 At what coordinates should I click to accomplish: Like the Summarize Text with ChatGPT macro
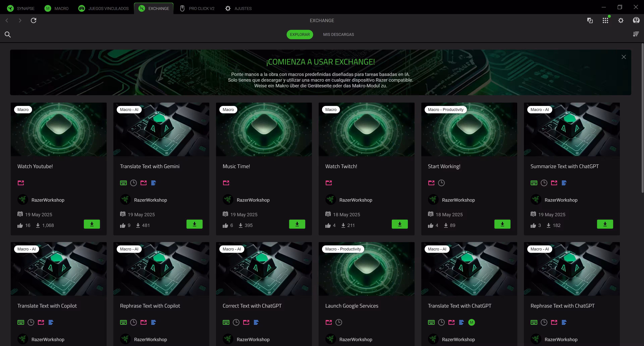[533, 226]
